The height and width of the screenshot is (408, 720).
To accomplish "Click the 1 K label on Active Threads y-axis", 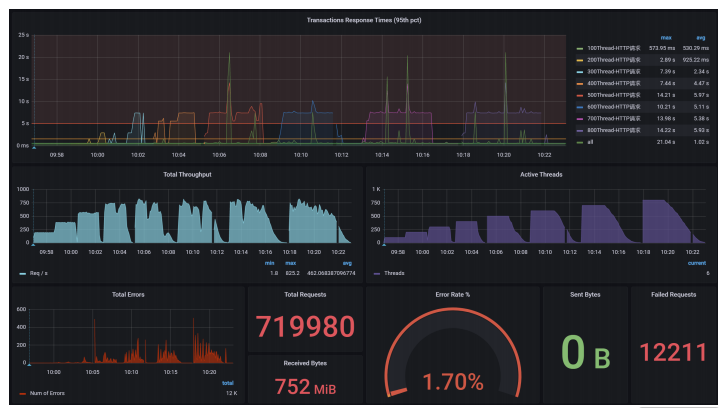I will click(376, 189).
